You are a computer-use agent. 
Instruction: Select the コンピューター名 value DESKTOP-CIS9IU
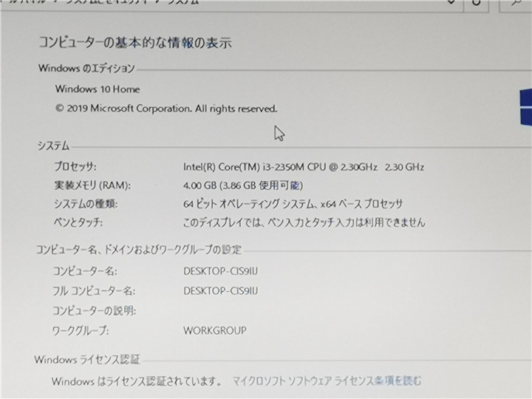coord(220,271)
